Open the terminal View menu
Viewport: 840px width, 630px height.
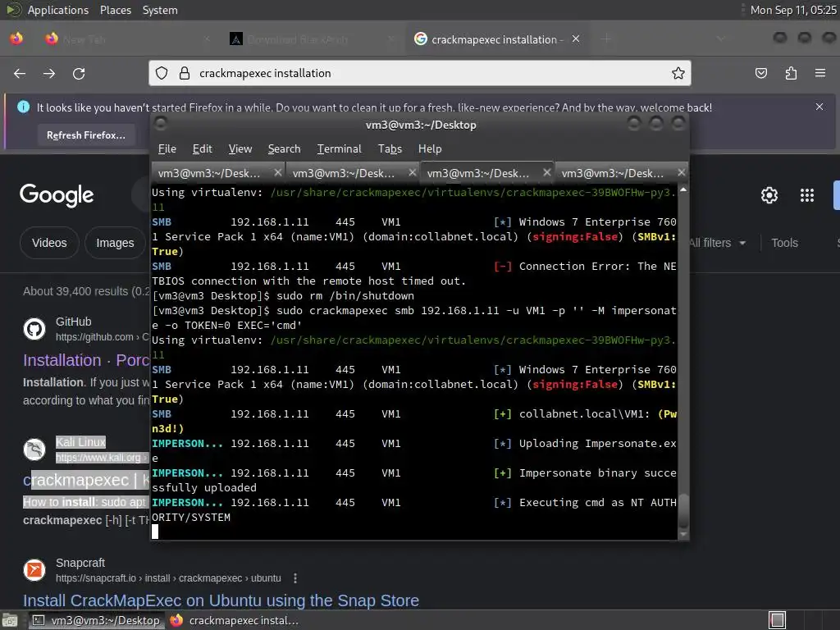pos(240,149)
